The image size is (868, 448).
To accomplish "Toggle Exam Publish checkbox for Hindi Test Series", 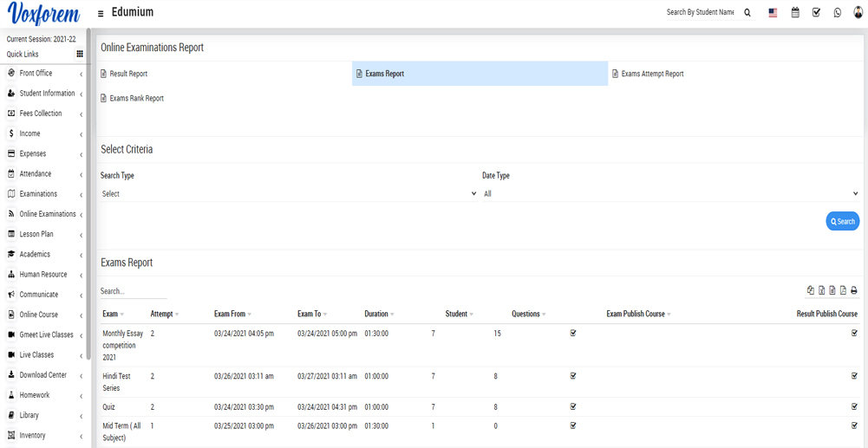I will click(573, 376).
